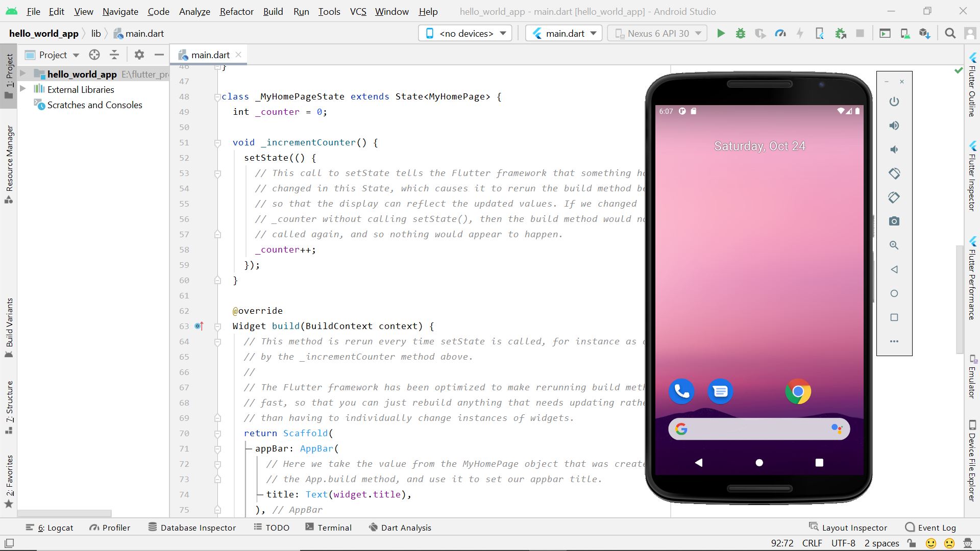This screenshot has width=980, height=551.
Task: Open Search Everywhere magnifier icon
Action: coord(950,33)
